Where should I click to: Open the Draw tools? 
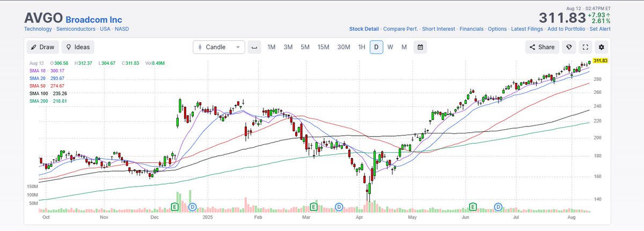click(x=42, y=47)
